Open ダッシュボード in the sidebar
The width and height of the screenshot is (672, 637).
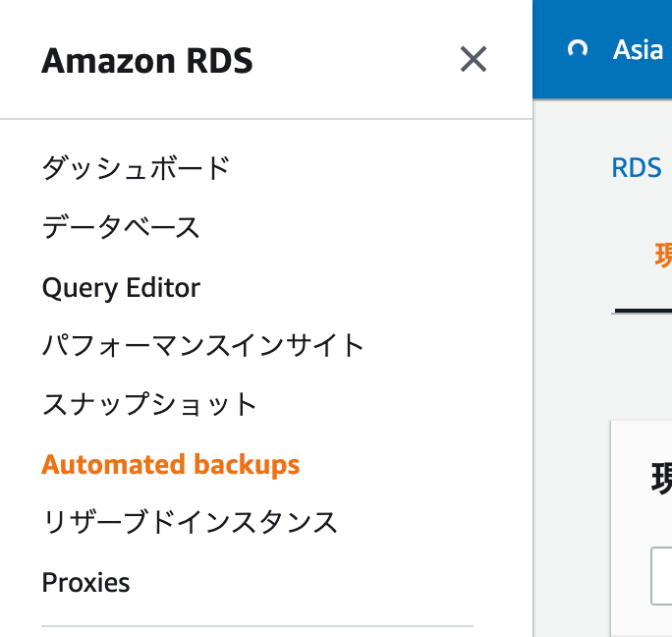coord(137,168)
